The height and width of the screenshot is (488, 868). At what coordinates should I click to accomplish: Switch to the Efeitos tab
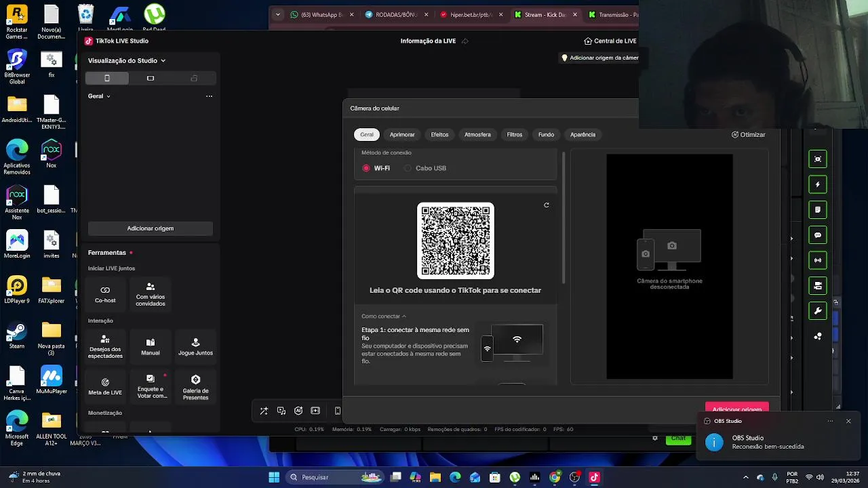pyautogui.click(x=439, y=134)
